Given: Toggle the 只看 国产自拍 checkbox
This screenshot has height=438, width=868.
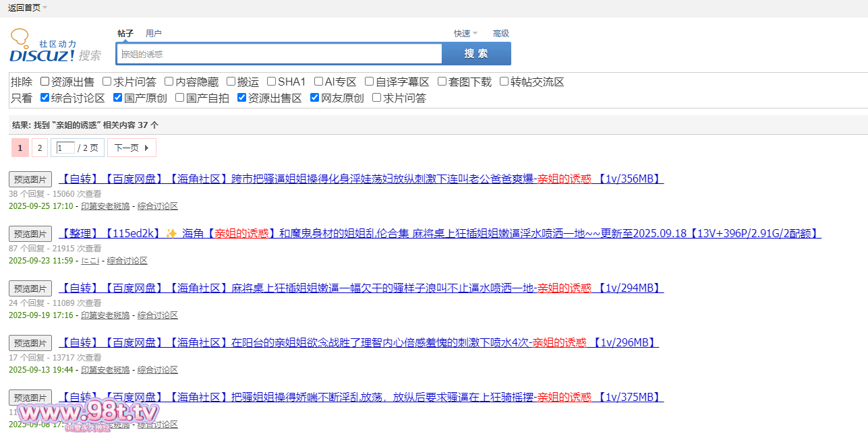Looking at the screenshot, I should 180,98.
